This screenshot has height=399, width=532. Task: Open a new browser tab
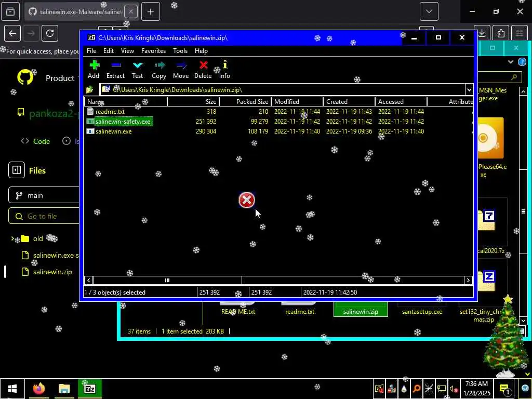151,11
